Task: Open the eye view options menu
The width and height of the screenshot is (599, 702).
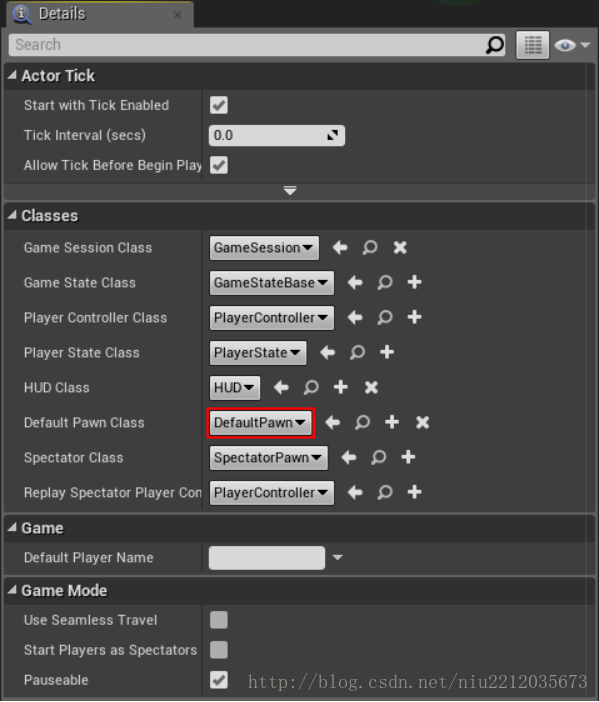Action: pos(572,45)
